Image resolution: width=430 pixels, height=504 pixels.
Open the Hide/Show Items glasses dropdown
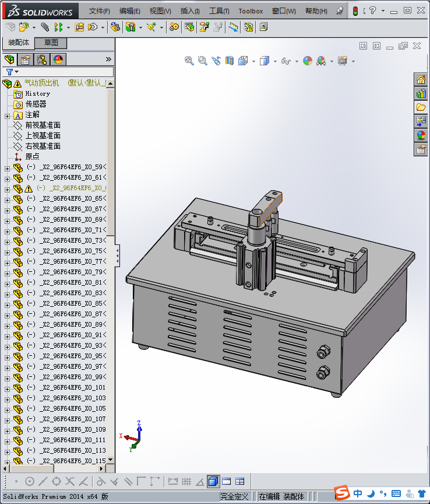[x=296, y=61]
